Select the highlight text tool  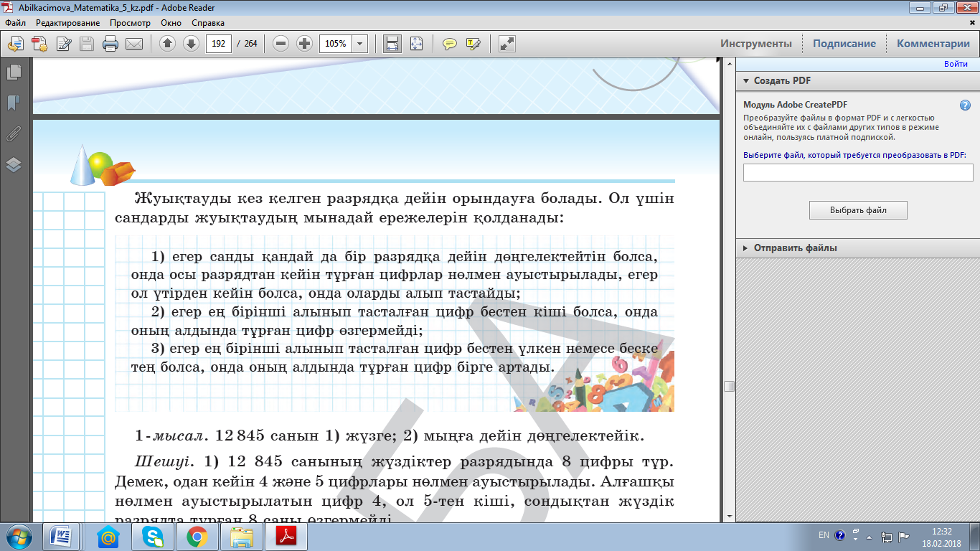tap(473, 44)
